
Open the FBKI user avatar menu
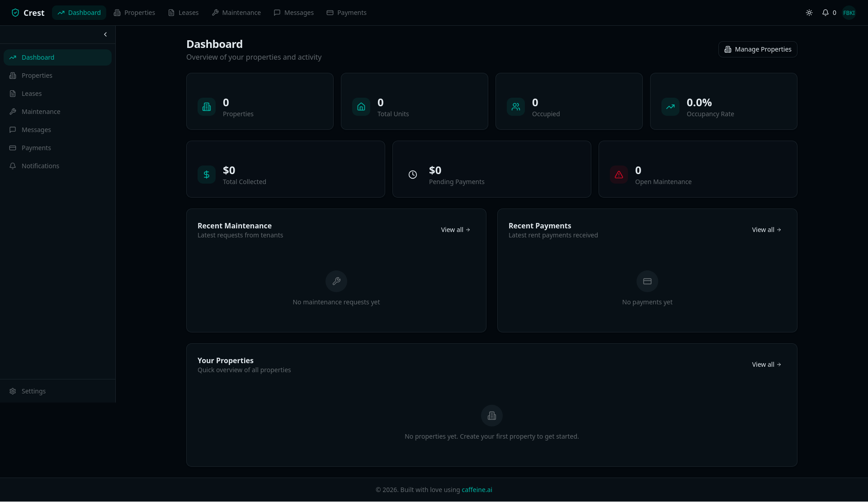pos(849,13)
